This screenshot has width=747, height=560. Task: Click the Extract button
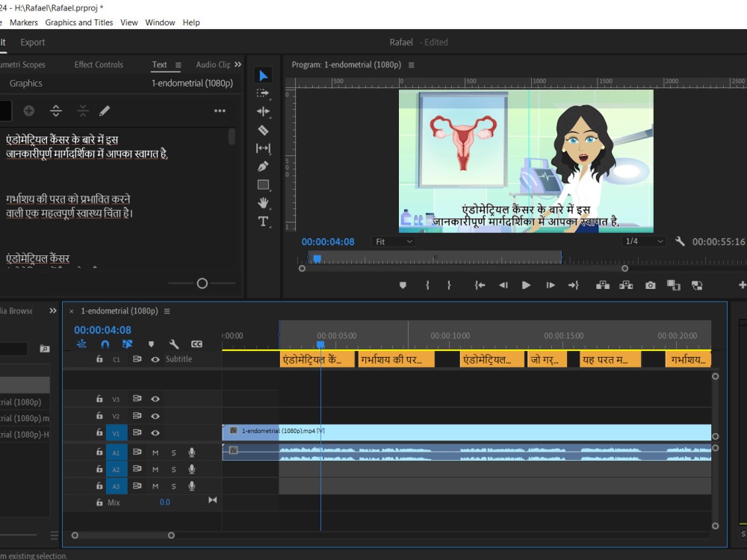(626, 285)
